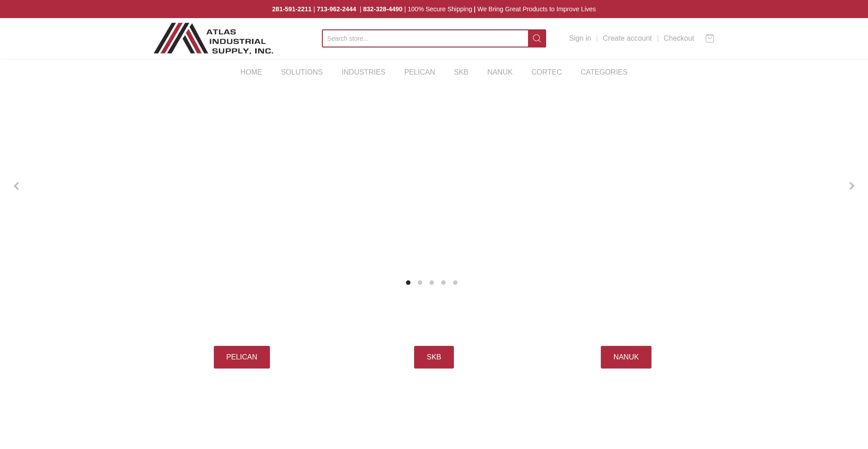Switch to third carousel slide dot
Screen dimensions: 868x449
pyautogui.click(x=432, y=283)
